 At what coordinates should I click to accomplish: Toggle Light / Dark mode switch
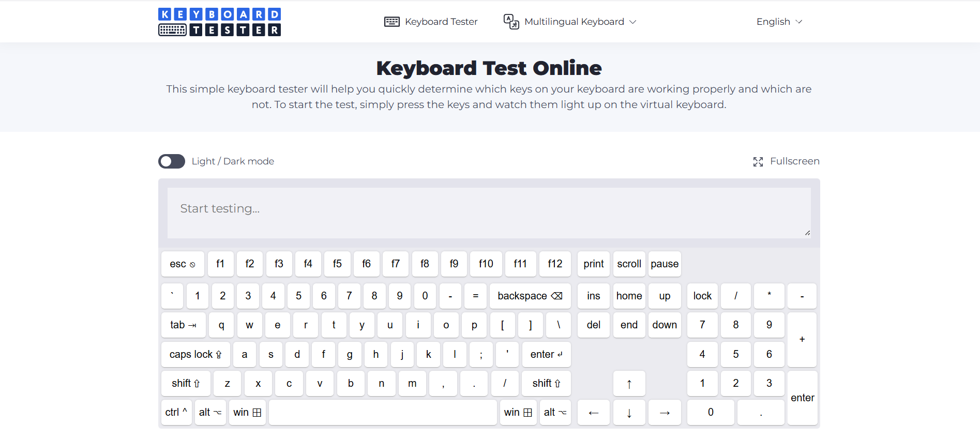pos(172,161)
